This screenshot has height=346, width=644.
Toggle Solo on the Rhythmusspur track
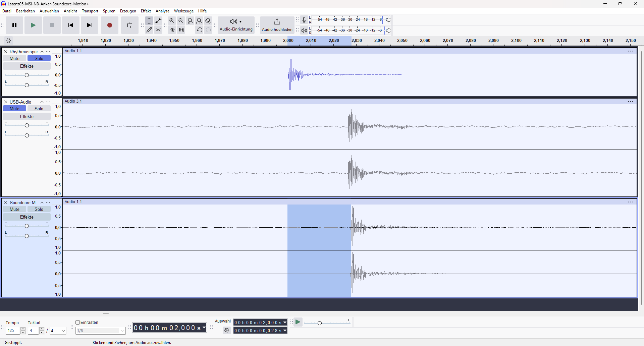(x=39, y=58)
